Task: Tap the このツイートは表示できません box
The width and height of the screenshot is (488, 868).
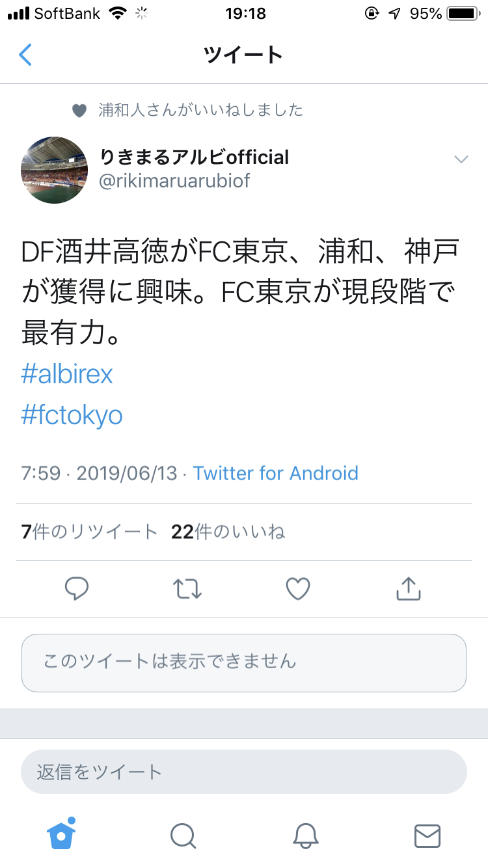Action: (x=244, y=662)
